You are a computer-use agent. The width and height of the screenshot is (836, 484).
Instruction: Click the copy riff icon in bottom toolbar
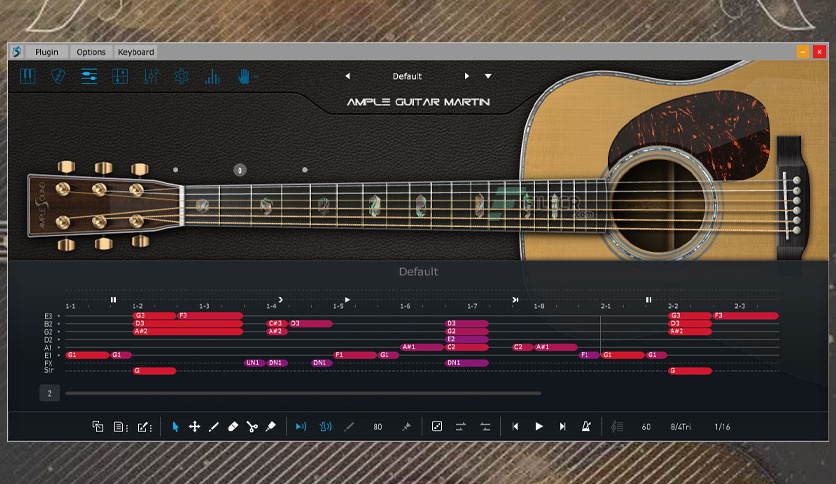[98, 426]
